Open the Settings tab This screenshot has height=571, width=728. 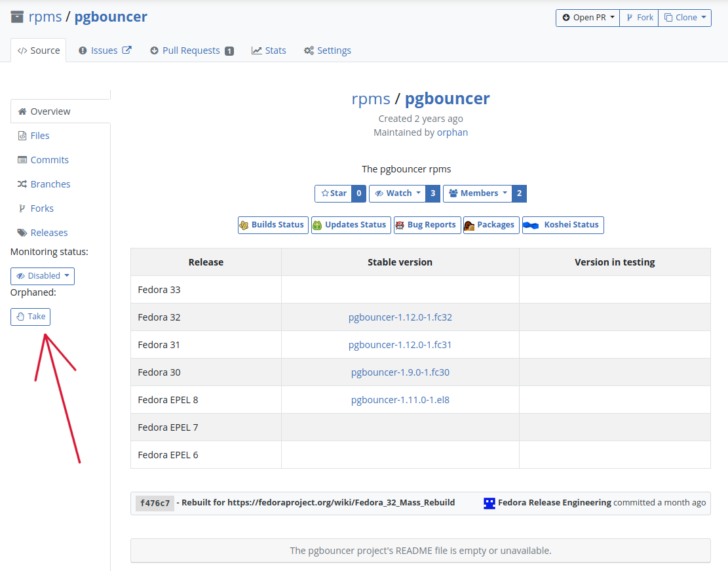[328, 50]
